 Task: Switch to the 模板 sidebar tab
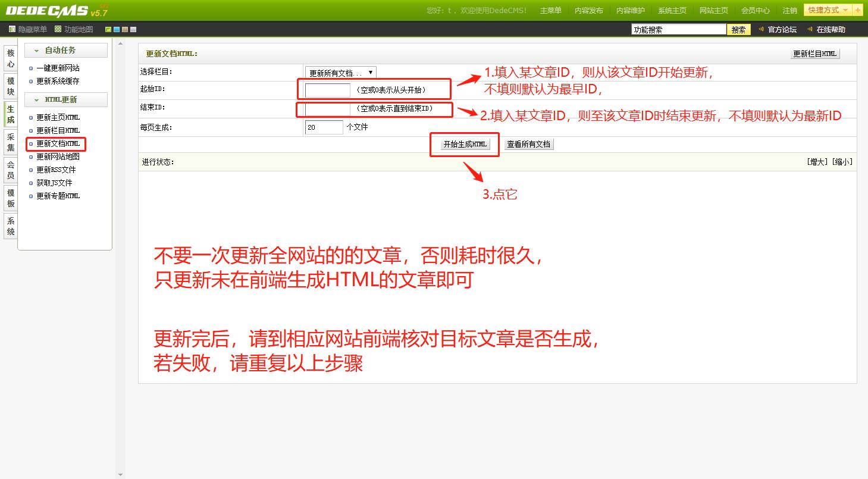pyautogui.click(x=11, y=198)
